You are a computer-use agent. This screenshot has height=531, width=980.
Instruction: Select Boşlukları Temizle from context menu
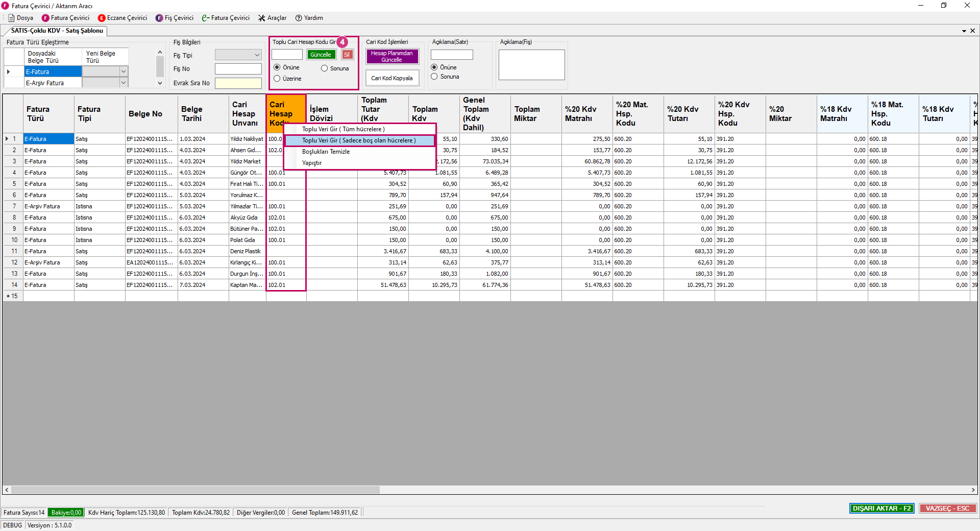[x=326, y=152]
